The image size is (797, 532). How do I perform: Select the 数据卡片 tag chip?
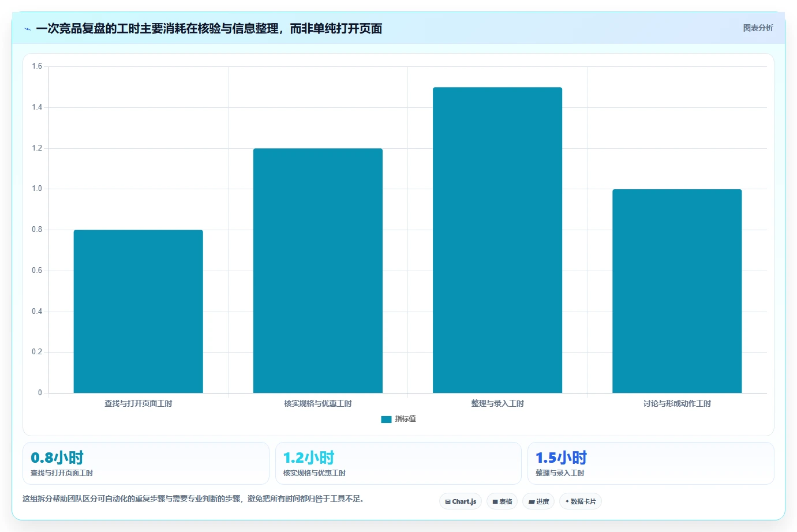coord(581,501)
